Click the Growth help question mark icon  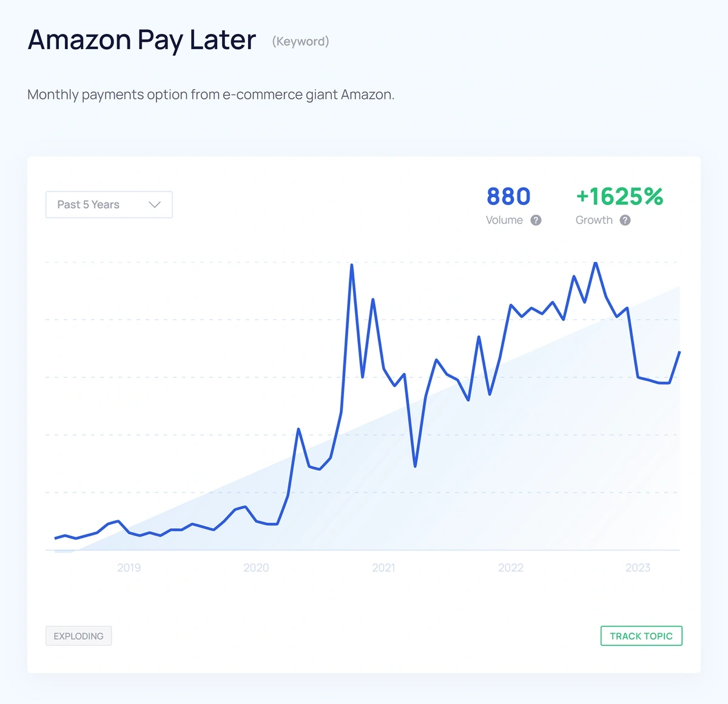tap(625, 220)
